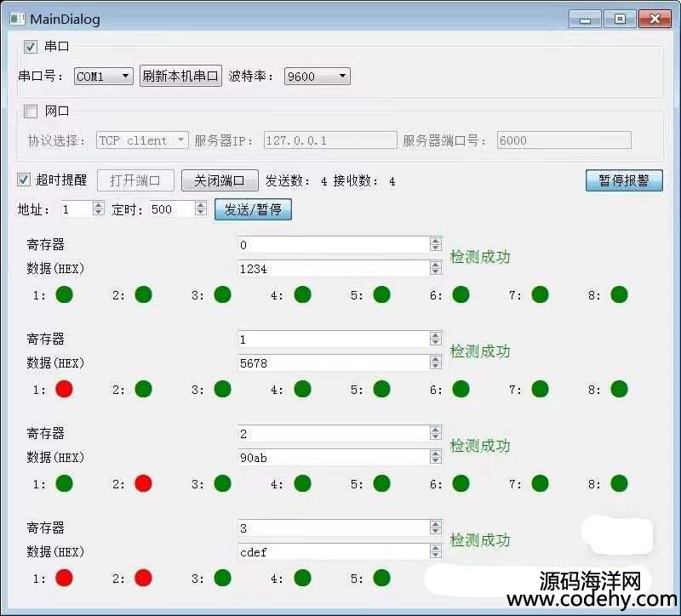Click the 刷新本机串口 refresh button

[180, 76]
